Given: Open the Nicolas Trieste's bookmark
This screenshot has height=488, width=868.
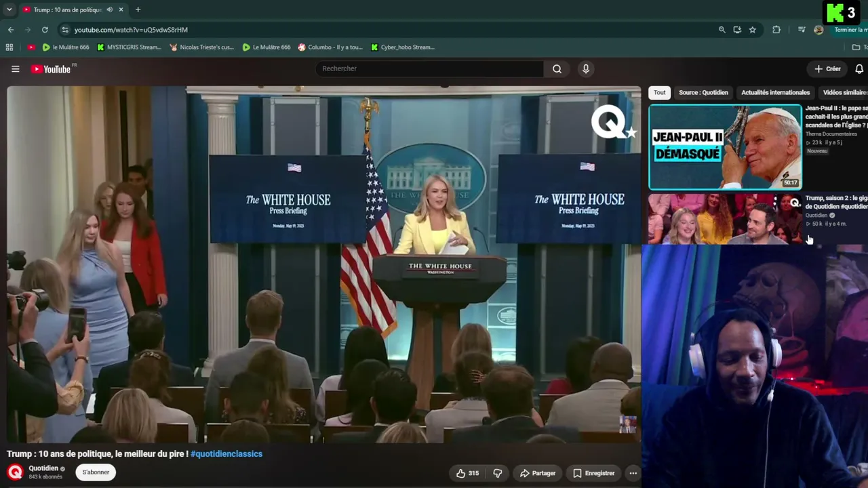Looking at the screenshot, I should pos(201,47).
